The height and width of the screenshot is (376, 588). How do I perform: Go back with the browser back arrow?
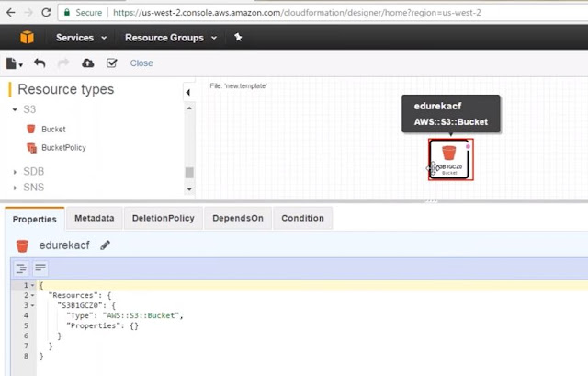tap(11, 12)
